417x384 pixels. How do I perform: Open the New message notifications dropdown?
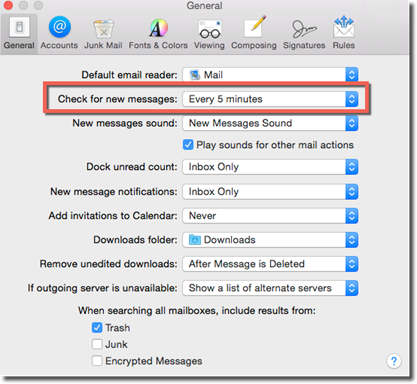pos(270,192)
